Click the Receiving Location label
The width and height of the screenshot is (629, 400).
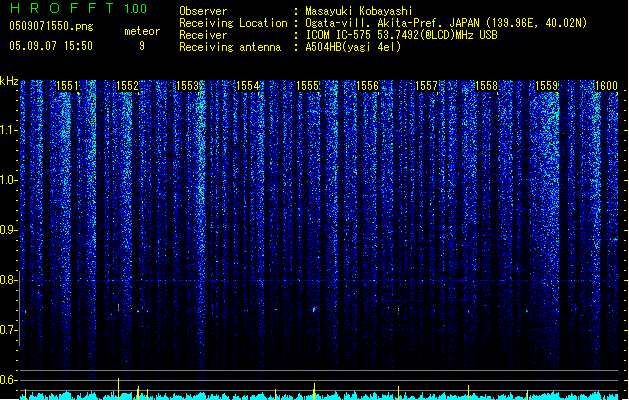(x=233, y=23)
